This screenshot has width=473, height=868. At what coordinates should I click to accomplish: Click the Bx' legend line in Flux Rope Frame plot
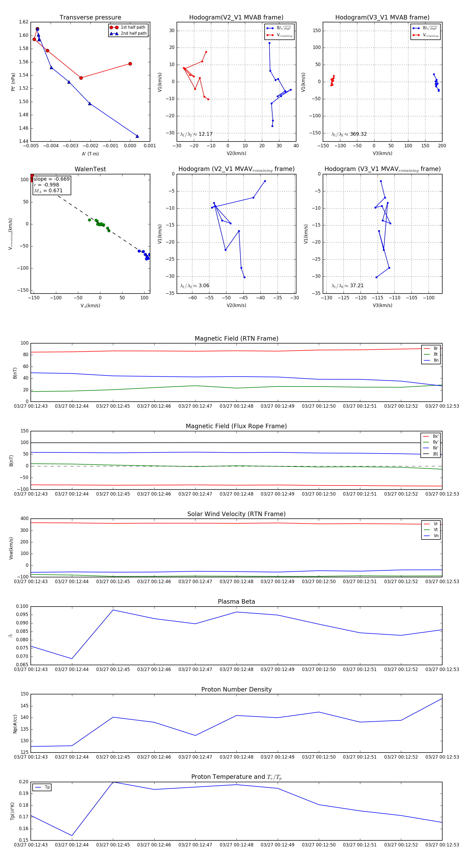point(426,436)
